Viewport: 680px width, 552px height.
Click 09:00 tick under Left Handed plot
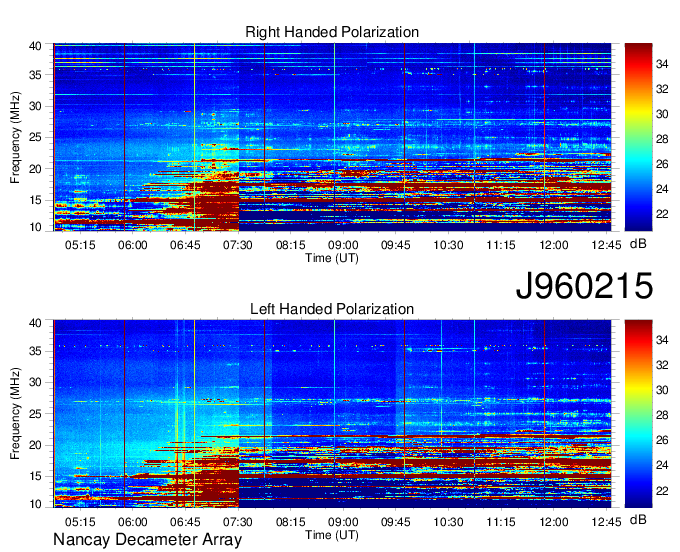343,522
